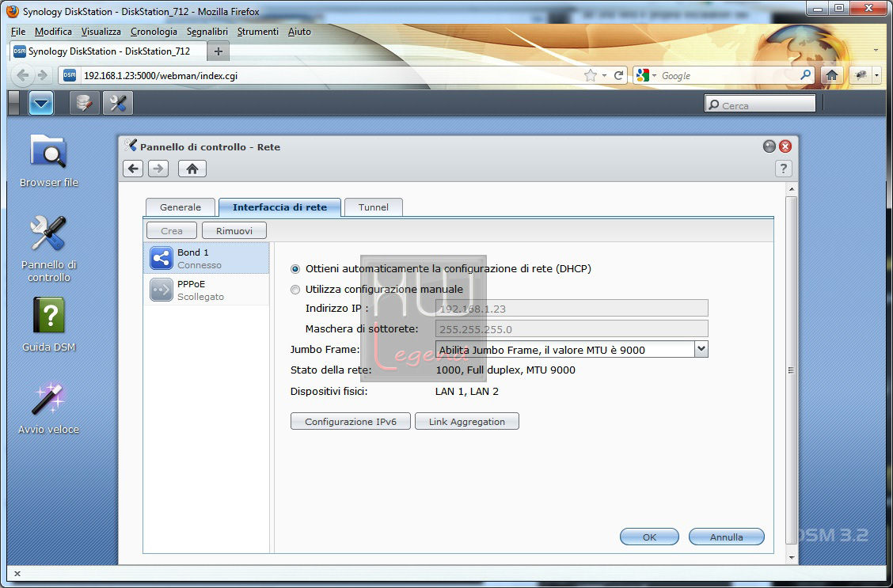Open the File menu
Screen dimensions: 893x588
point(17,32)
